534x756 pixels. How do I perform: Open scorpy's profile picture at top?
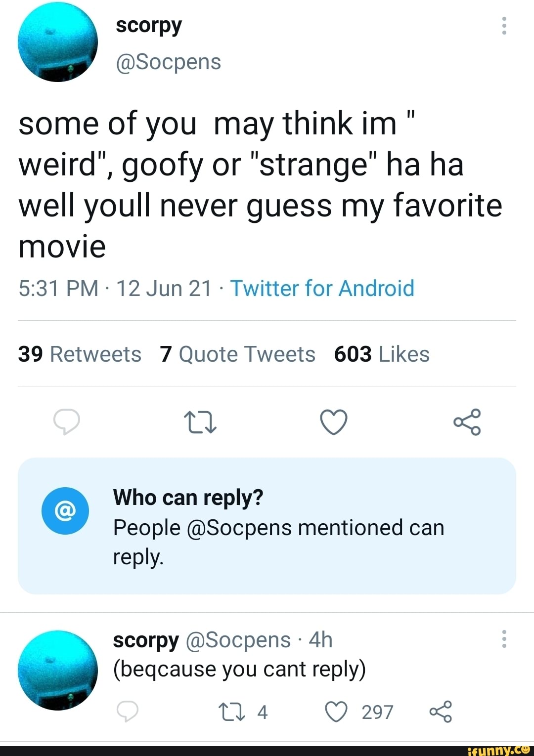click(x=58, y=42)
